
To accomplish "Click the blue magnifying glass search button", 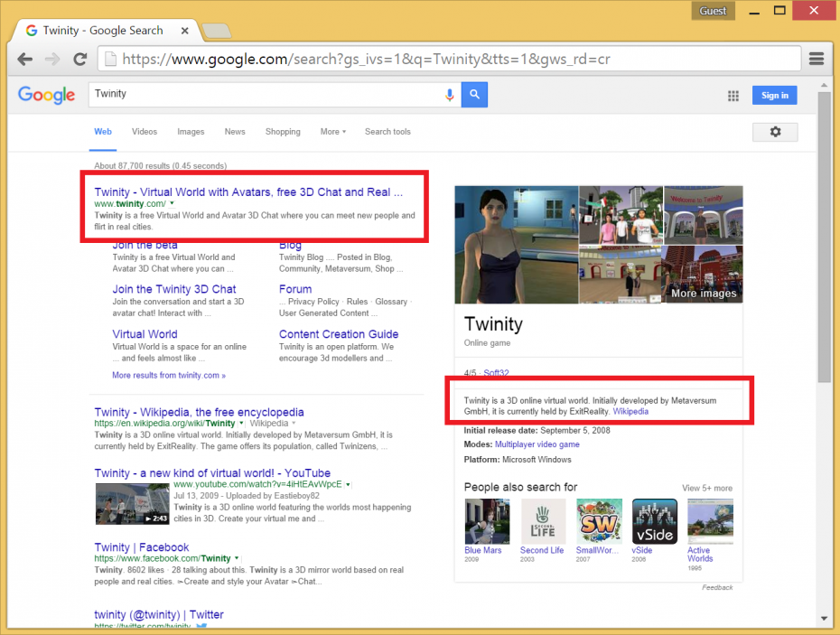I will (x=474, y=95).
